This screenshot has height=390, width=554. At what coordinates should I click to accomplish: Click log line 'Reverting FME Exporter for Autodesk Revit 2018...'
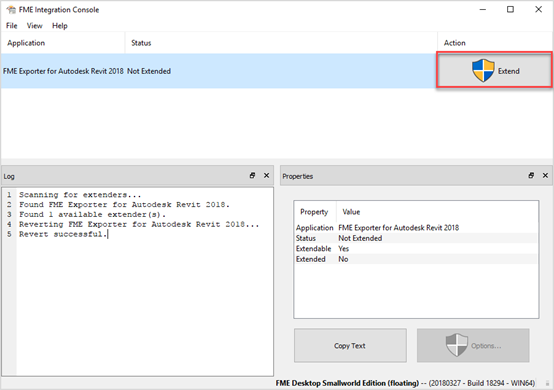[139, 224]
